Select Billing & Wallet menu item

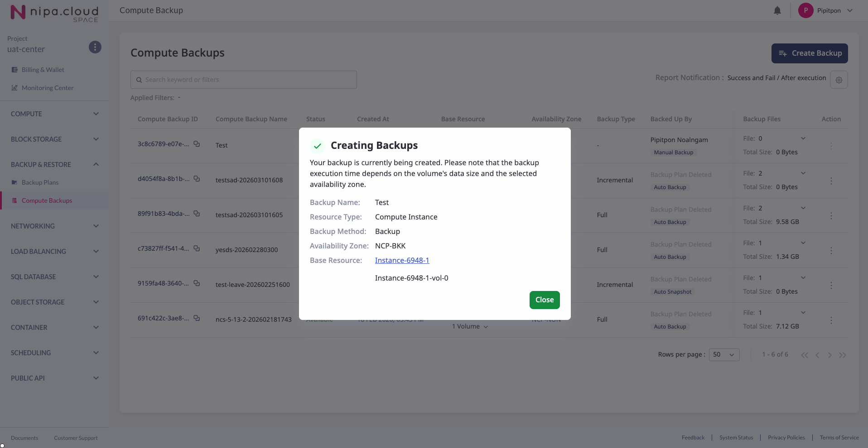[43, 70]
